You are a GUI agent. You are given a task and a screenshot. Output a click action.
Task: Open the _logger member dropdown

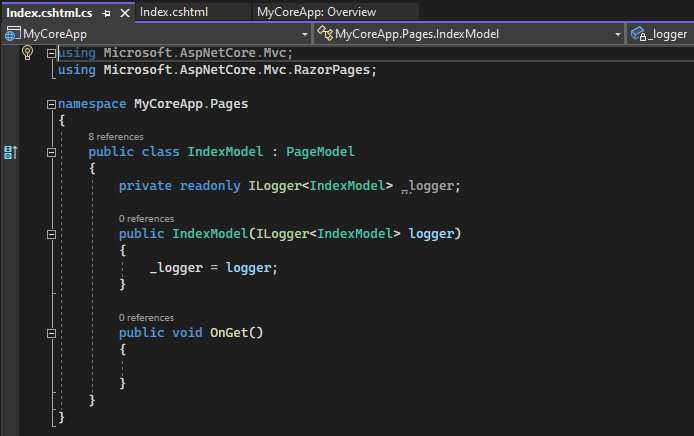(659, 34)
